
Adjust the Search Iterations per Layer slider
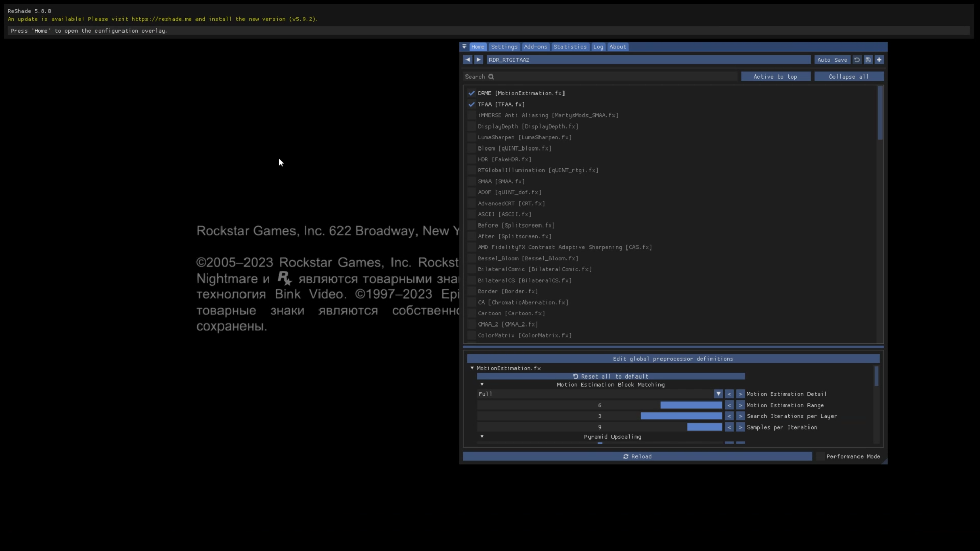tap(599, 416)
